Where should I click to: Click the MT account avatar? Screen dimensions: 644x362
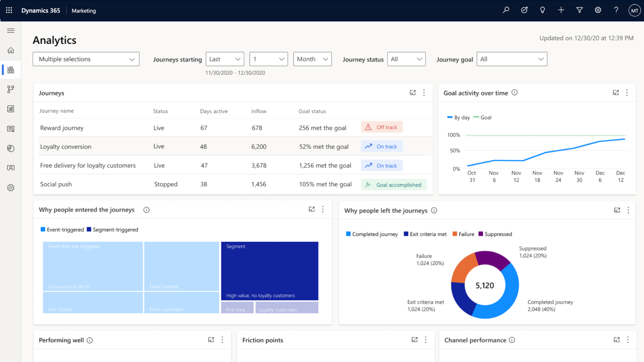[x=634, y=10]
